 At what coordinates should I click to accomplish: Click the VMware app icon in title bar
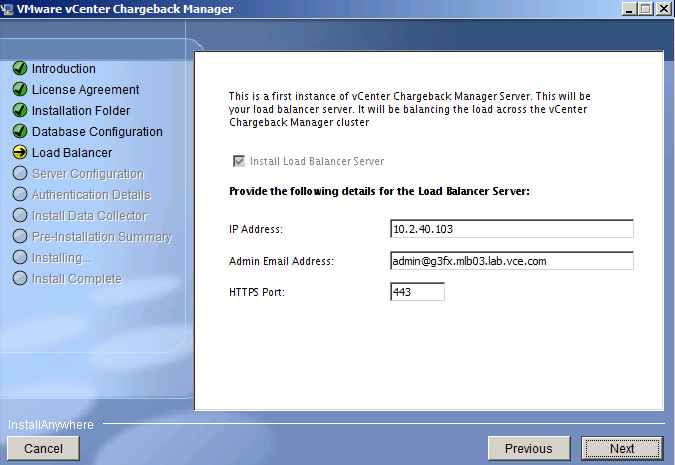pos(6,9)
